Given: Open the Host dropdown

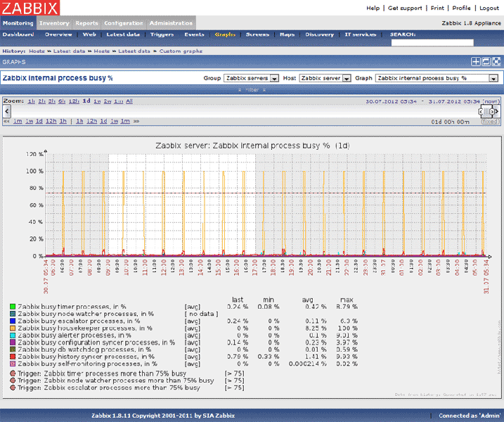Looking at the screenshot, I should (x=325, y=78).
